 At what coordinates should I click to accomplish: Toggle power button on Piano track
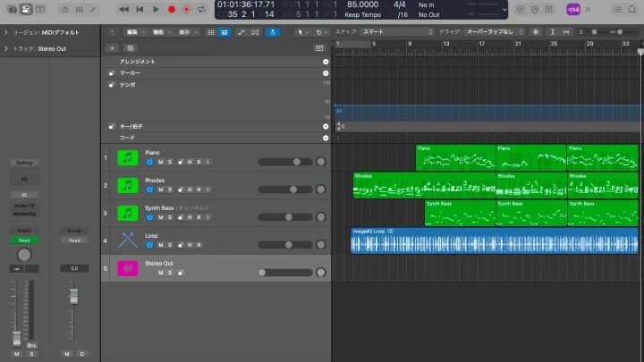tap(149, 162)
